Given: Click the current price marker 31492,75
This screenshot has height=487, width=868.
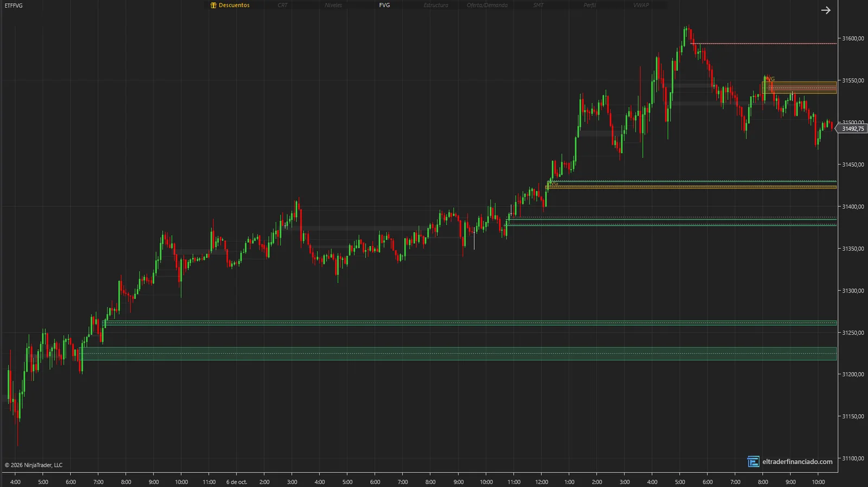Looking at the screenshot, I should click(852, 129).
